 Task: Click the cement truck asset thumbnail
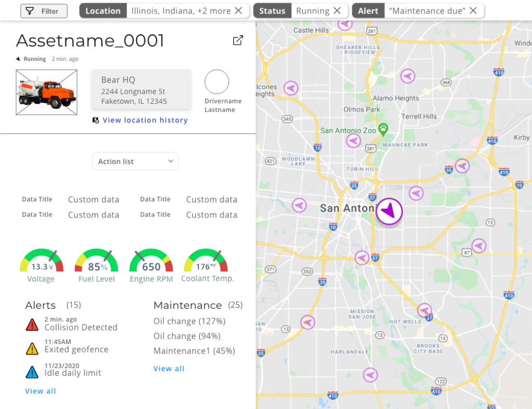pyautogui.click(x=47, y=92)
